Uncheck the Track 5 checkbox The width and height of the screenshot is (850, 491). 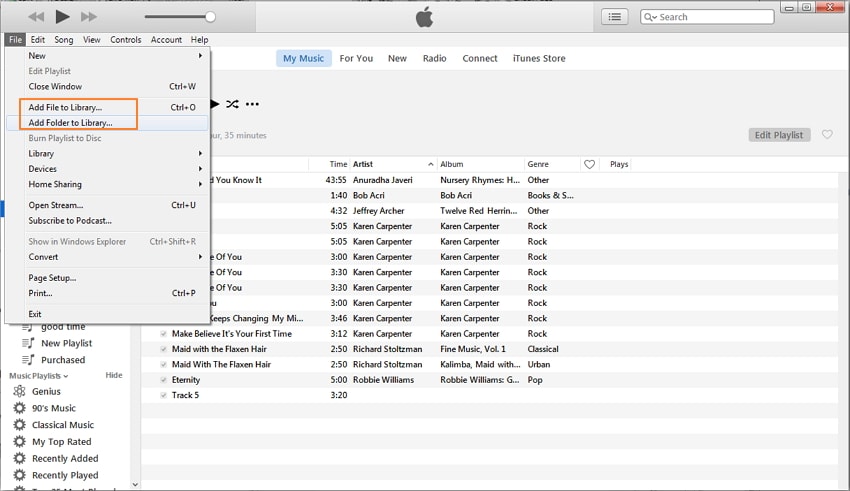click(x=163, y=395)
